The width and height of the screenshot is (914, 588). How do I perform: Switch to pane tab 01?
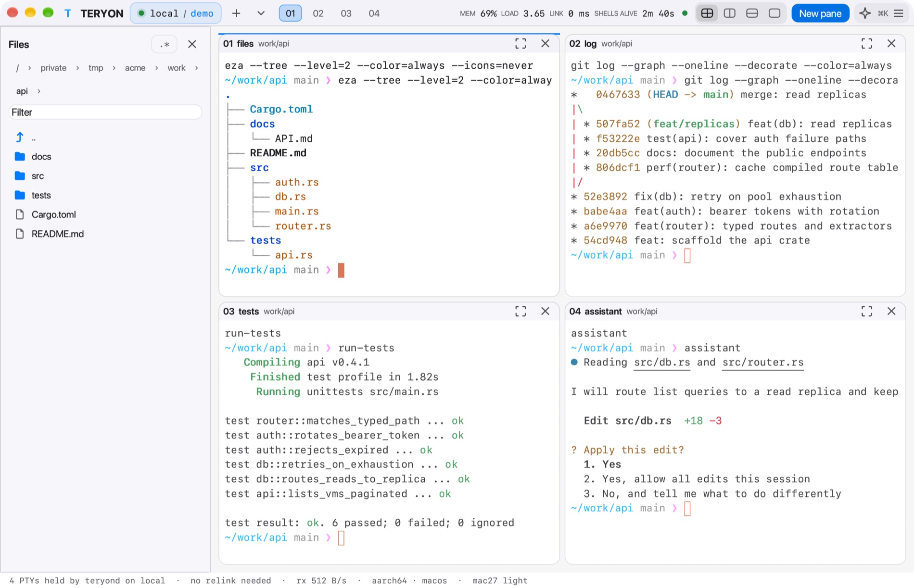click(x=291, y=13)
